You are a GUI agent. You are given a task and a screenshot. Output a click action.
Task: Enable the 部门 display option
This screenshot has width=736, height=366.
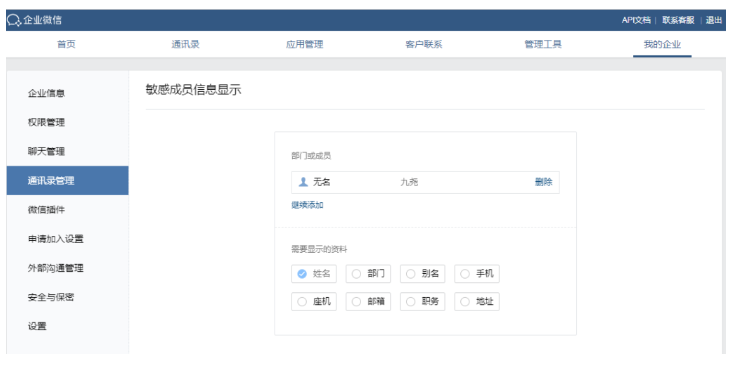tap(368, 274)
